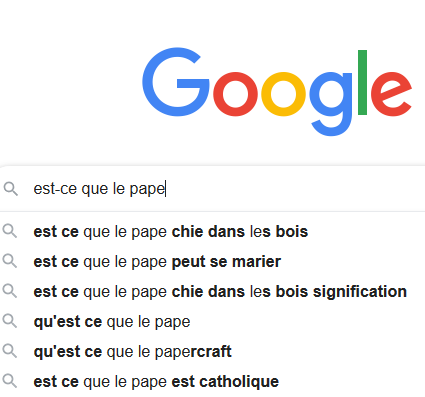Click the magnifier icon inside the search box

11,189
